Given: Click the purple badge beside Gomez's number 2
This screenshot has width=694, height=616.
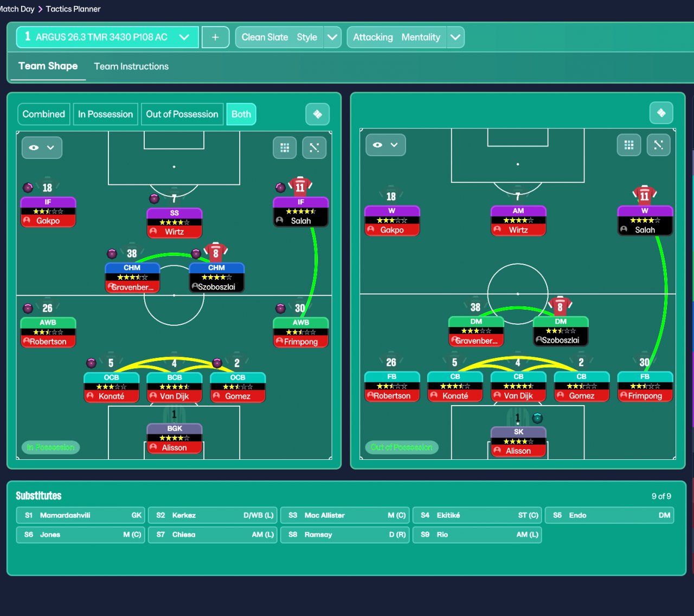Looking at the screenshot, I should (217, 363).
